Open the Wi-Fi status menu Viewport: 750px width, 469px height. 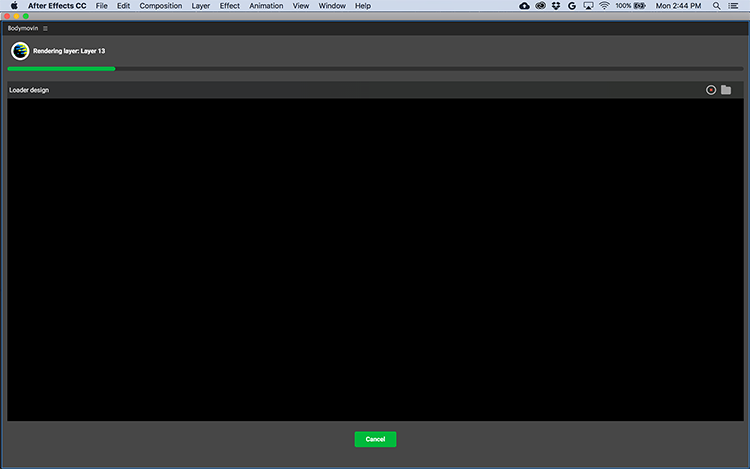coord(604,6)
